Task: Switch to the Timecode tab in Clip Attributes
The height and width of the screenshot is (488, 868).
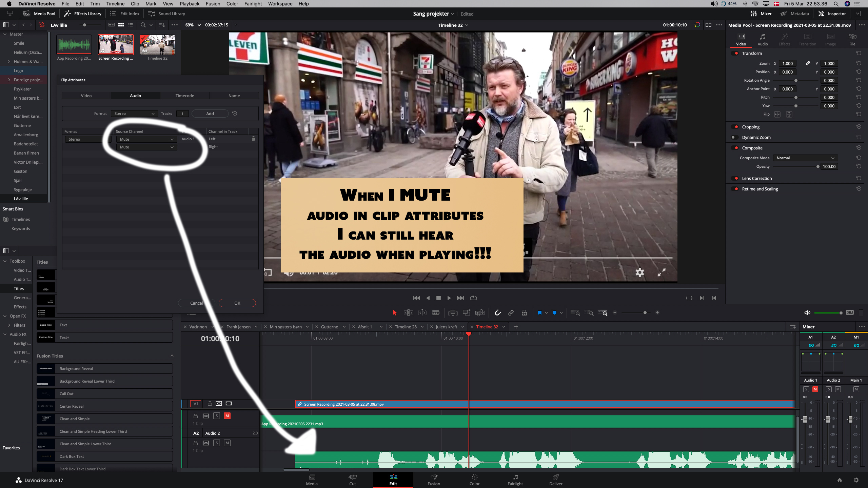Action: (185, 96)
